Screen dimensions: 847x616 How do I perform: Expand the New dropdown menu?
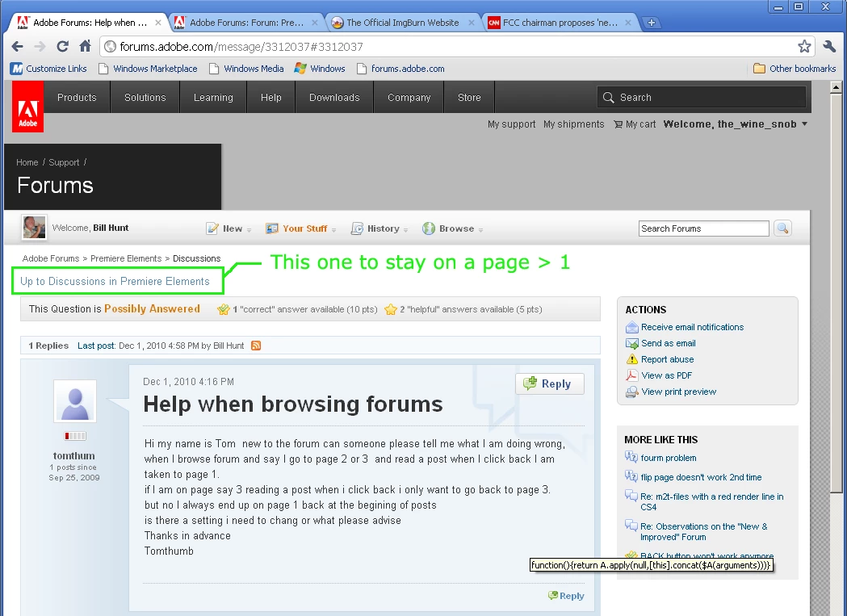pyautogui.click(x=249, y=229)
